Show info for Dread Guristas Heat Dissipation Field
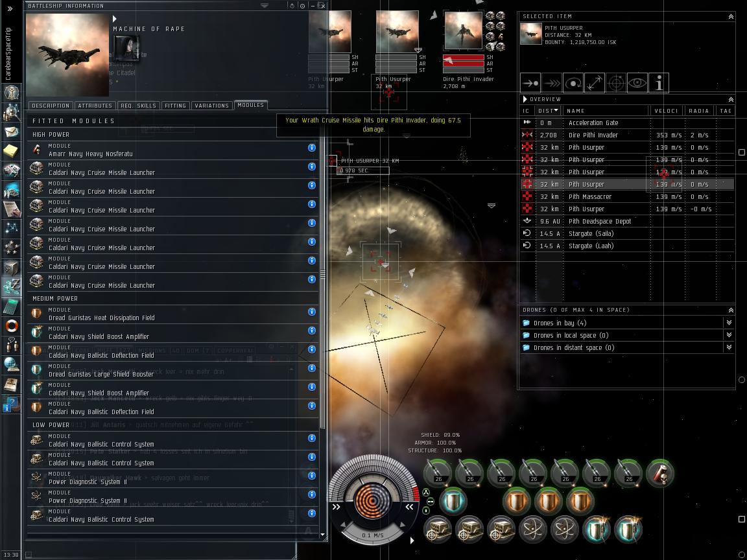Viewport: 747px width, 560px height. (311, 311)
